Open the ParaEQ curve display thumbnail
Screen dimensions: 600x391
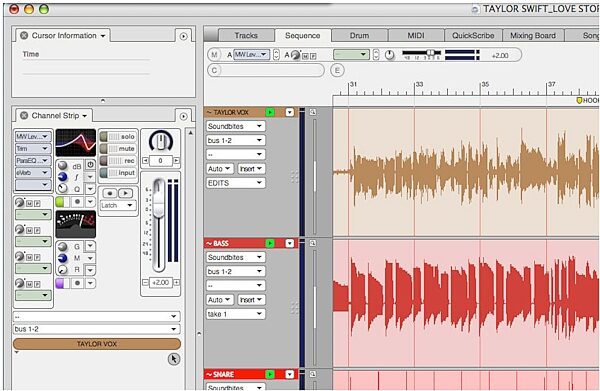76,143
